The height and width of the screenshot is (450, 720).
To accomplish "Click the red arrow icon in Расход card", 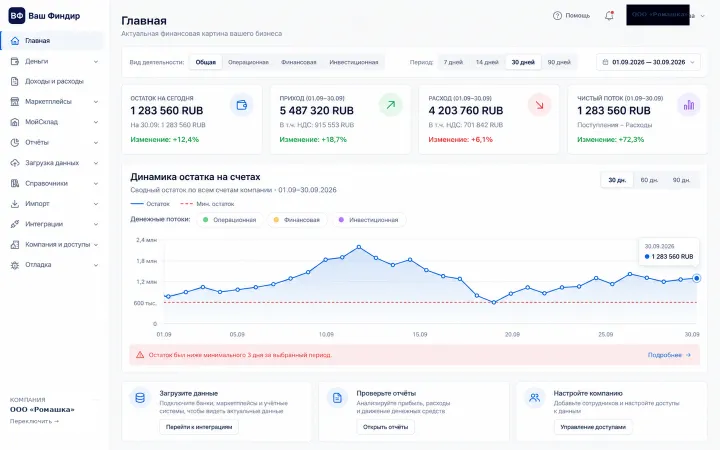I will (x=539, y=105).
